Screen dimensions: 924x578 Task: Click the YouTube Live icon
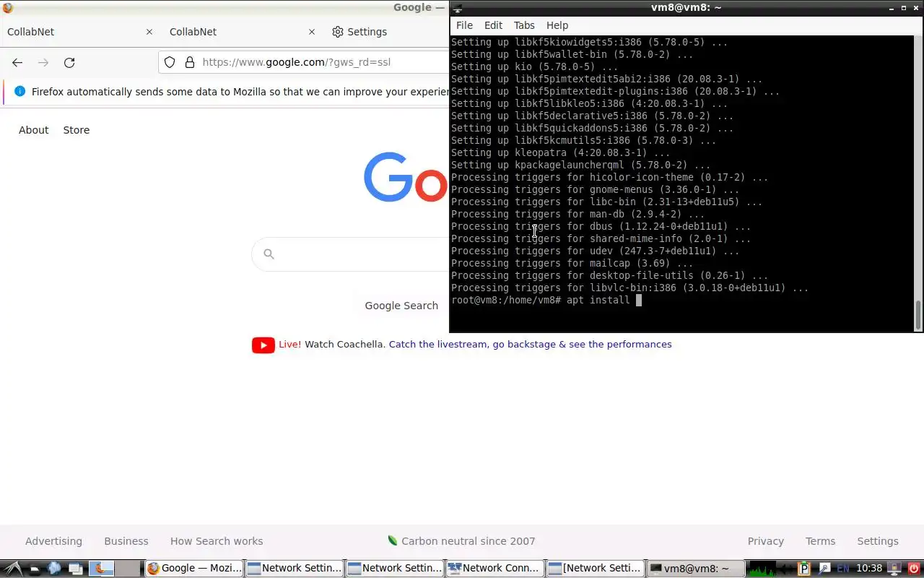263,345
